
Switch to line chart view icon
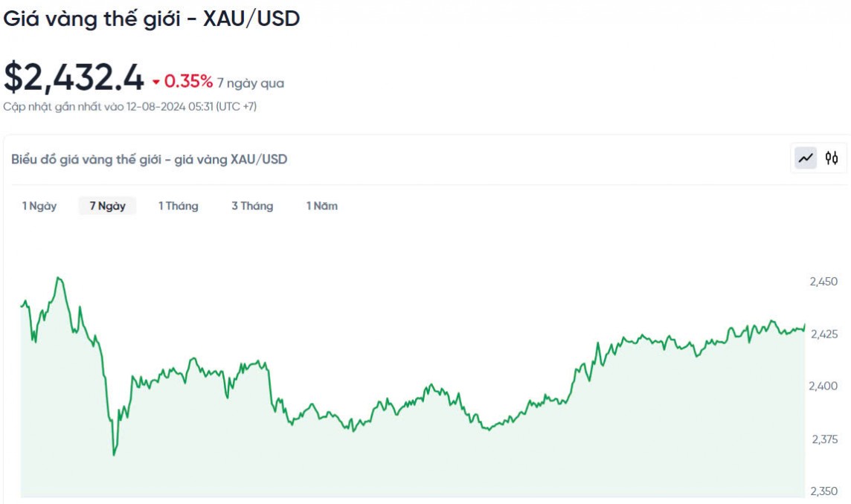click(806, 158)
